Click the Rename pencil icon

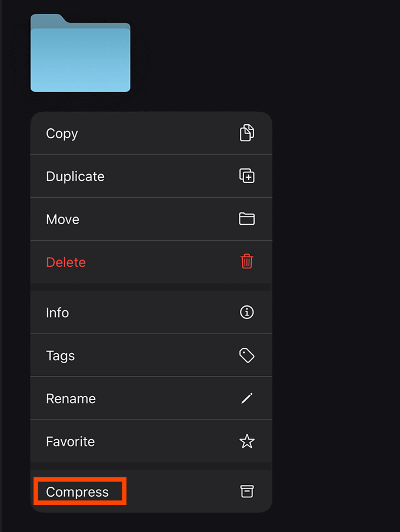[x=247, y=398]
